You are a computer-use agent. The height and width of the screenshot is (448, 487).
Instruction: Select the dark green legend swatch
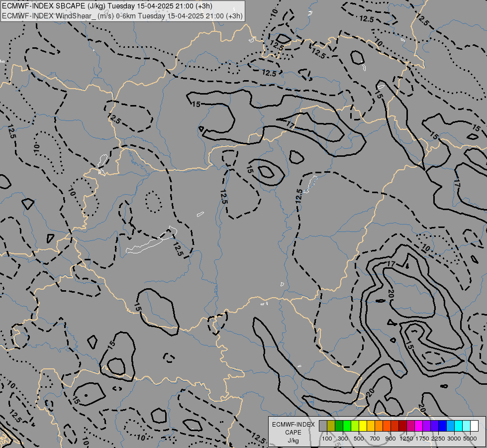339,426
